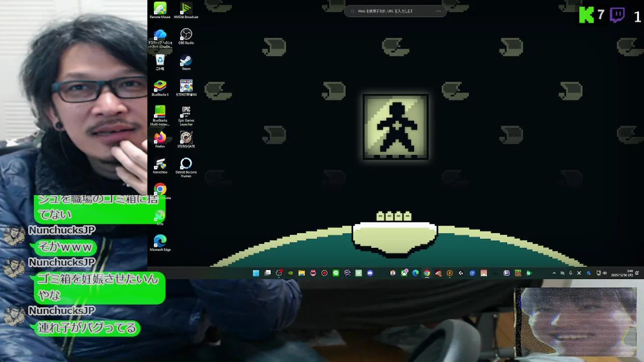Open Logitech G HUB on taskbar
This screenshot has height=362, width=644.
coord(461,273)
